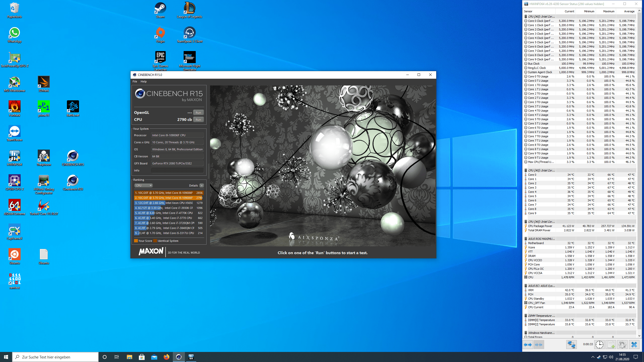Image resolution: width=644 pixels, height=362 pixels.
Task: Click the Identical System color swatch
Action: [155, 241]
